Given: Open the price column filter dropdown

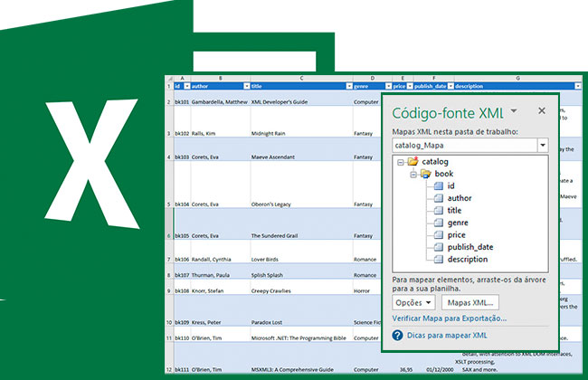Looking at the screenshot, I should point(410,86).
